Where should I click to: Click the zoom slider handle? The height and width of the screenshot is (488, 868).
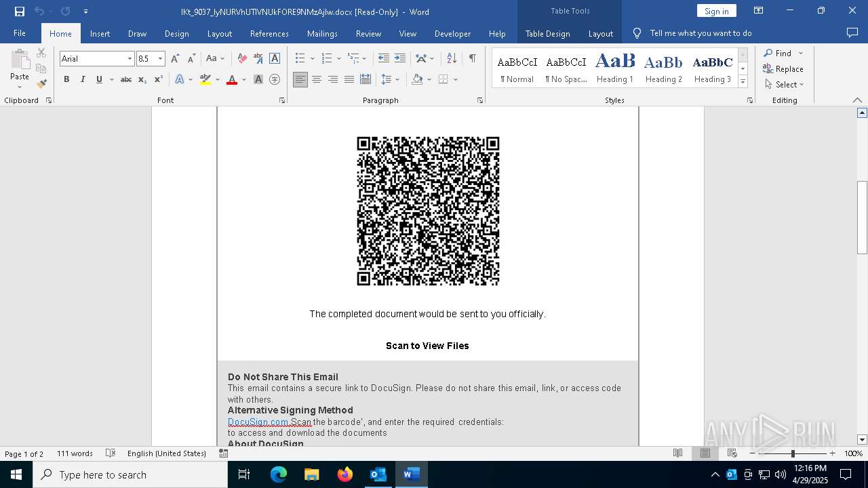click(793, 453)
